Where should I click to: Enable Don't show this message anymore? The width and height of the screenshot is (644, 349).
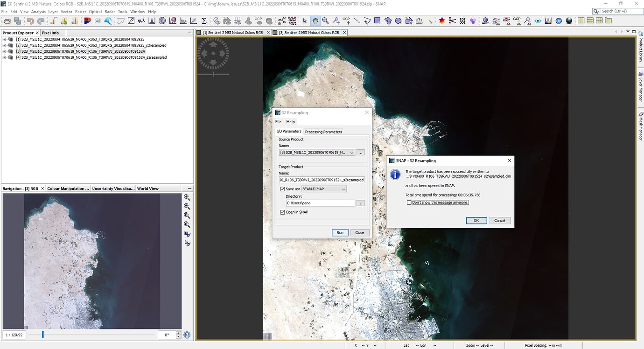pos(409,202)
